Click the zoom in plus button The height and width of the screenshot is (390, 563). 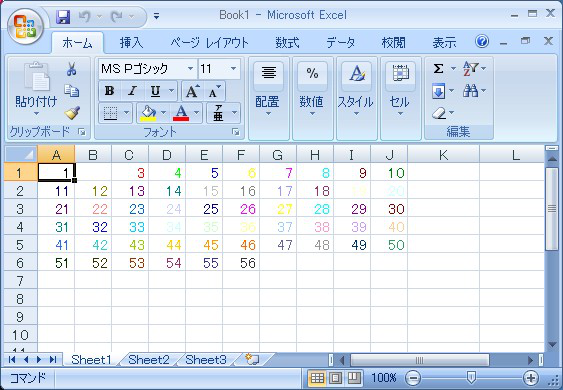pos(531,378)
